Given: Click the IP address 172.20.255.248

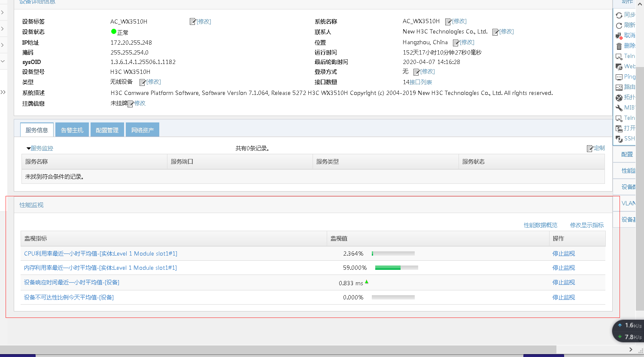Looking at the screenshot, I should tap(131, 43).
